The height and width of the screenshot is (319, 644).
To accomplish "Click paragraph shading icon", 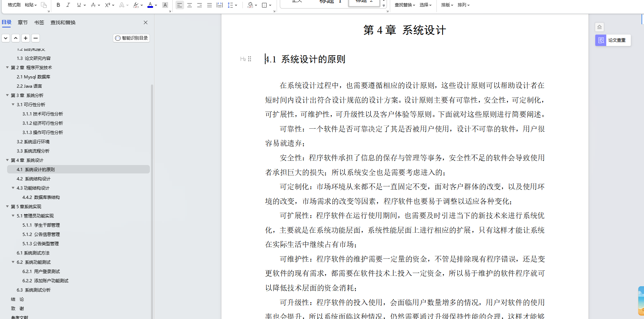I will pyautogui.click(x=250, y=5).
